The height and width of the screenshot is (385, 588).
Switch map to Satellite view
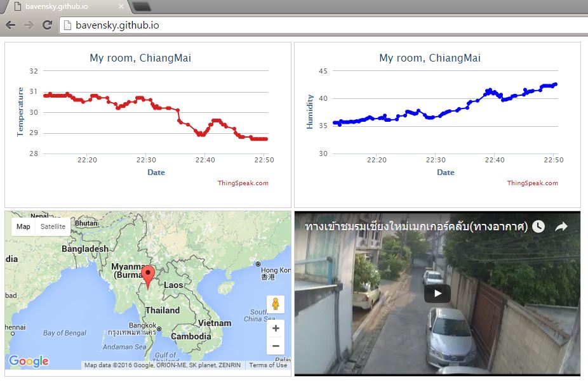coord(53,226)
